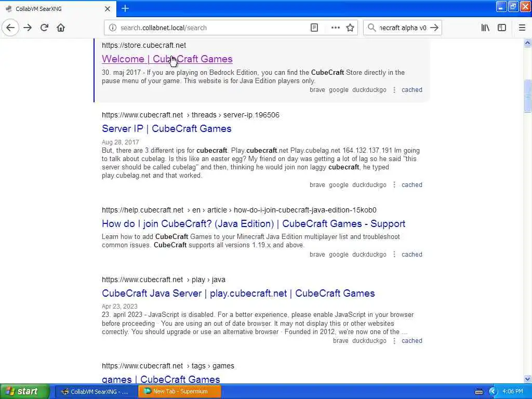Show the sidebars panel
The width and height of the screenshot is (532, 399).
pyautogui.click(x=502, y=28)
